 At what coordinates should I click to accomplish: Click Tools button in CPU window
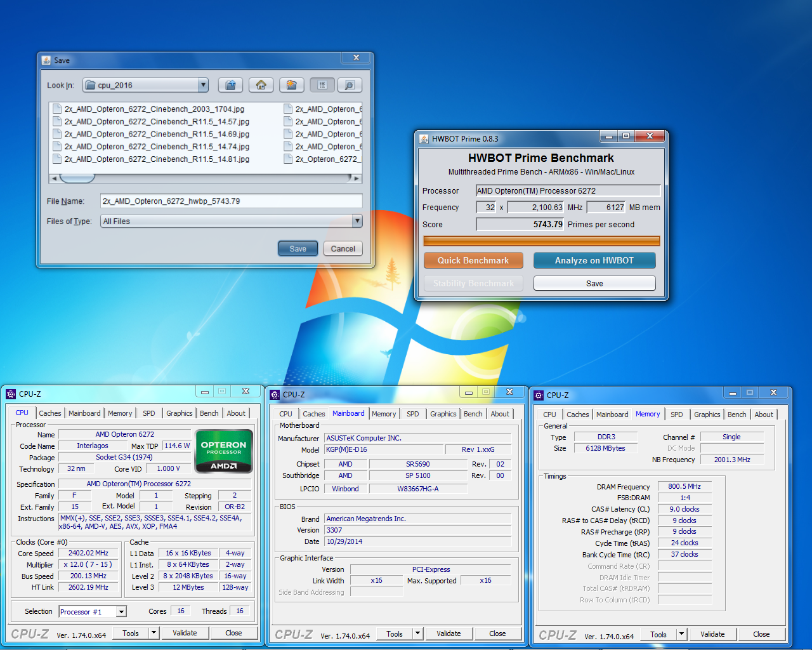tap(131, 633)
